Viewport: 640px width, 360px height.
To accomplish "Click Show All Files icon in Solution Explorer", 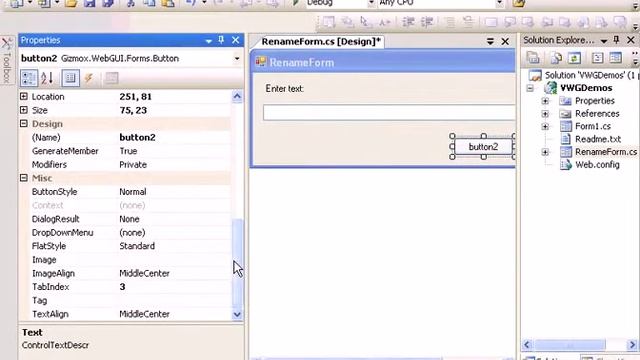I will point(556,58).
